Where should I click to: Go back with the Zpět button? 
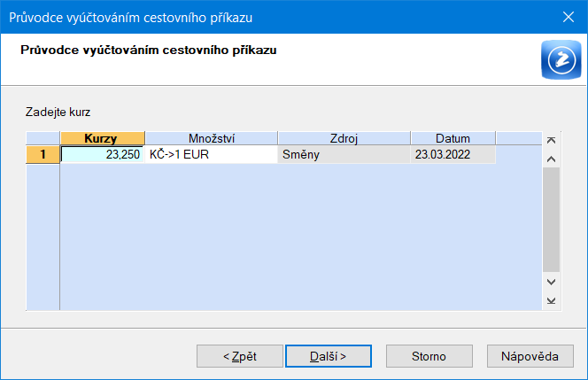tap(240, 356)
